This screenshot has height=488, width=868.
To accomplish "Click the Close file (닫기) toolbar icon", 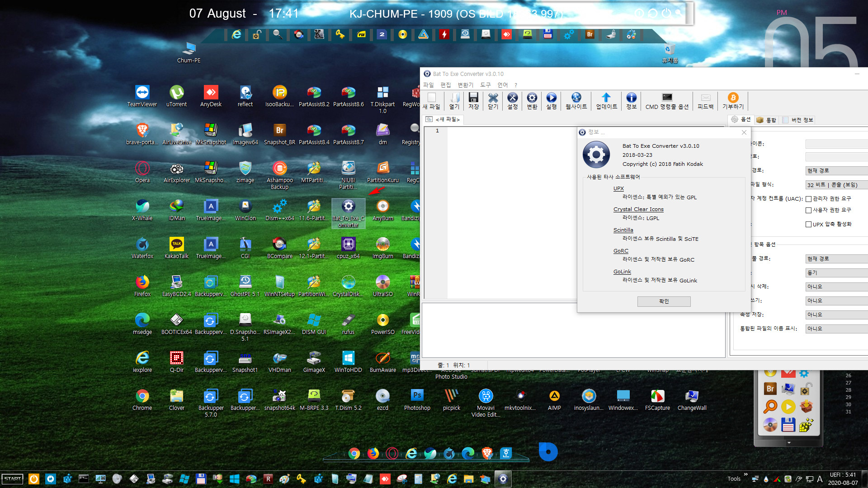I will click(493, 101).
